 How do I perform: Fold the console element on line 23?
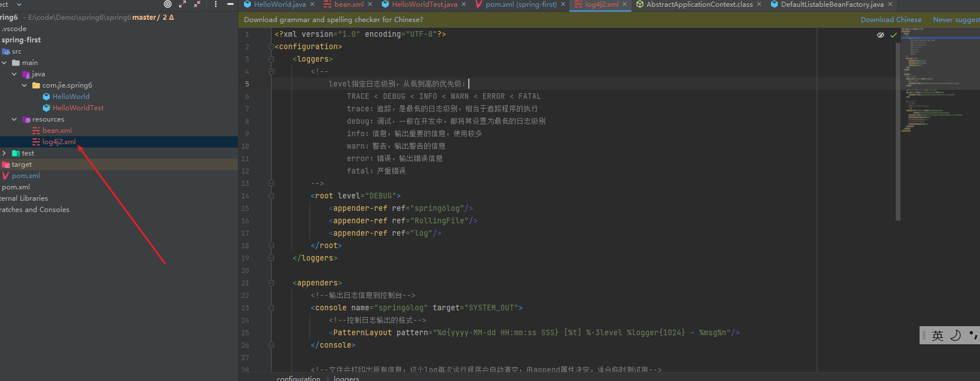pyautogui.click(x=271, y=308)
